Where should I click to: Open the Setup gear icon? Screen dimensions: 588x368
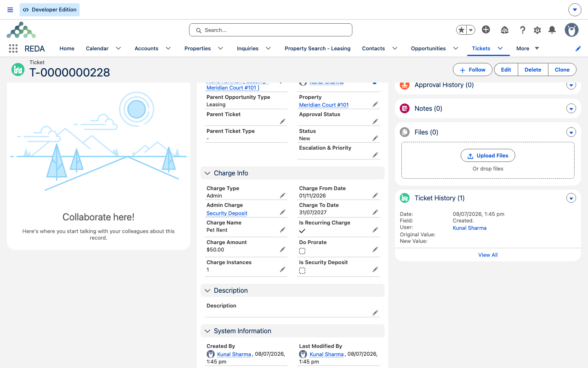pos(537,30)
